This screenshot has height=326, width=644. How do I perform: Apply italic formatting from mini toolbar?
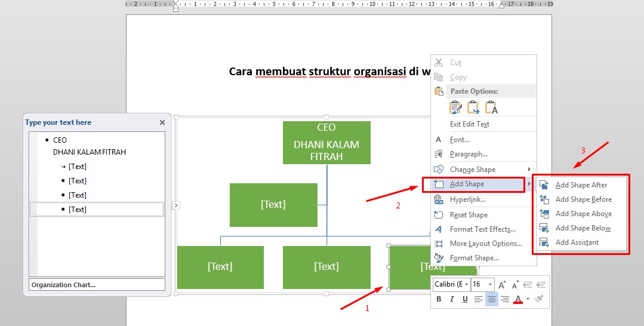[451, 299]
